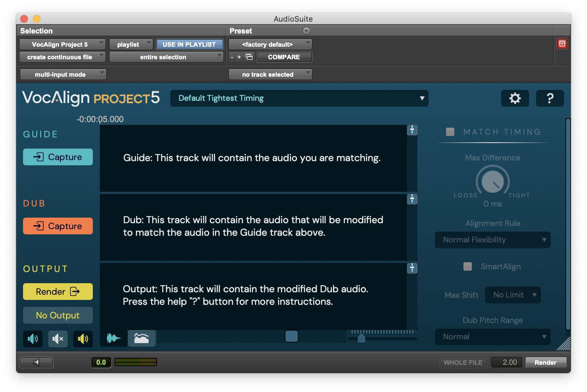Click the help question mark button
This screenshot has height=392, width=587.
click(550, 98)
